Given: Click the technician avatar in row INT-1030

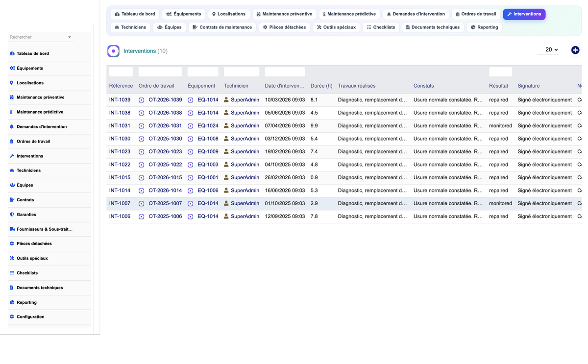Looking at the screenshot, I should pyautogui.click(x=226, y=139).
